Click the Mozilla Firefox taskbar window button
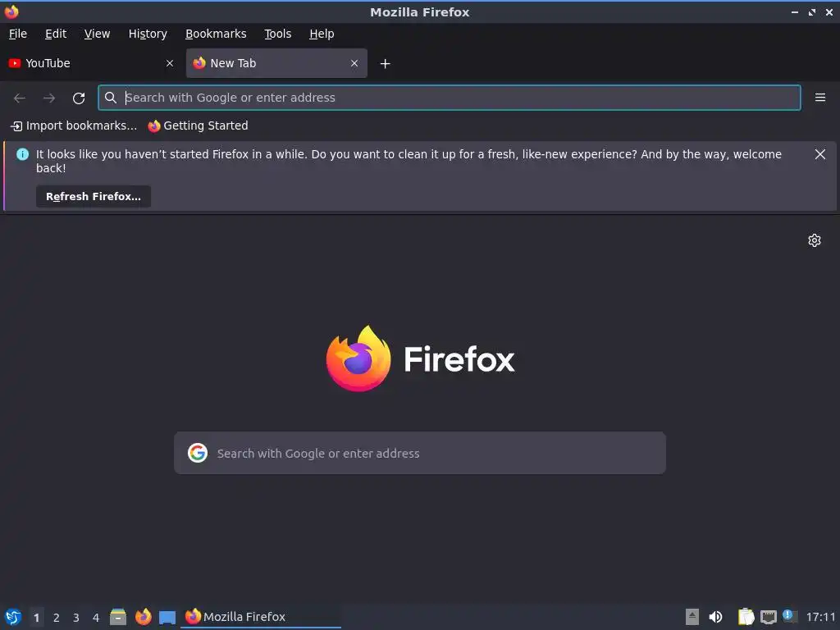This screenshot has height=630, width=840. pos(261,617)
